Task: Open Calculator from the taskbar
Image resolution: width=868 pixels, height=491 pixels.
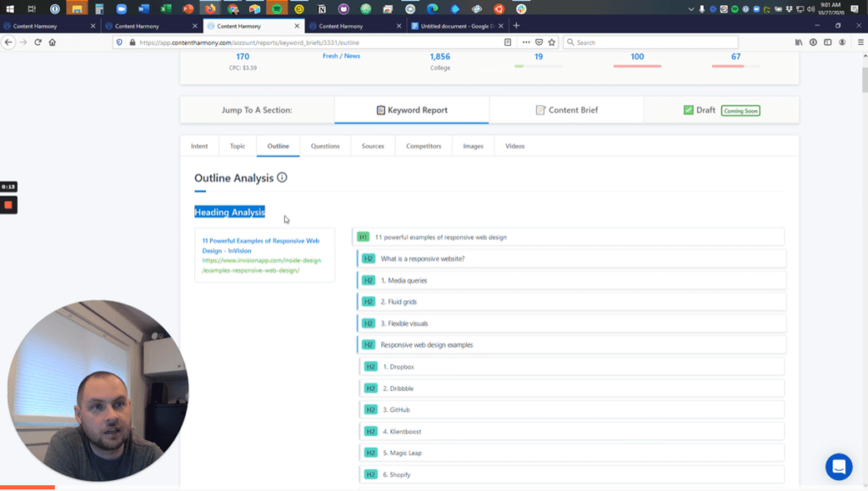Action: point(99,8)
